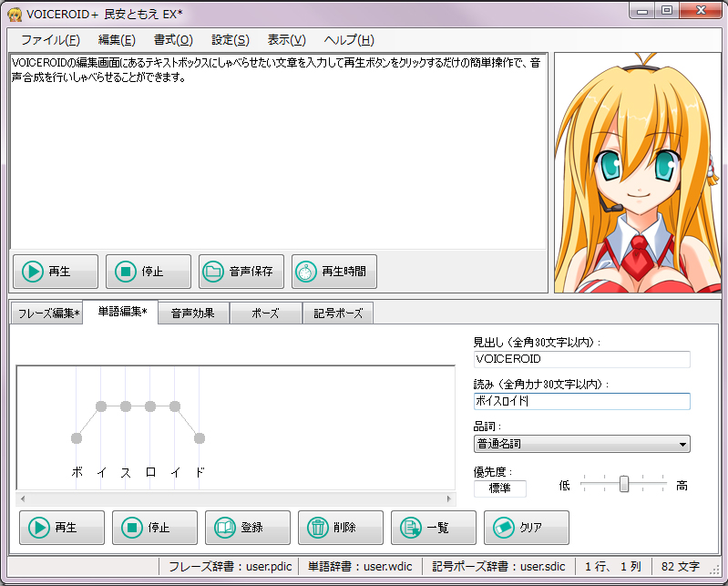Image resolution: width=728 pixels, height=586 pixels.
Task: Open the 編集(E) menu
Action: pyautogui.click(x=117, y=40)
